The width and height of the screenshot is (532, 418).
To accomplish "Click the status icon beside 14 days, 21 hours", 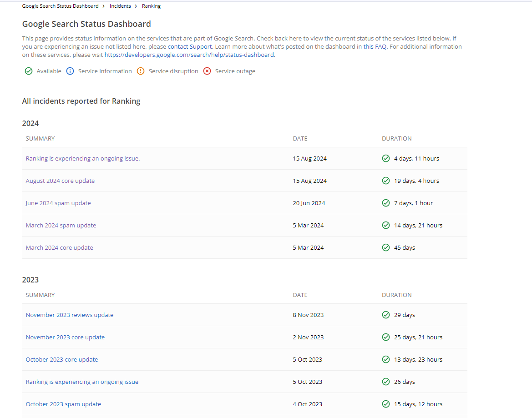I will coord(386,226).
